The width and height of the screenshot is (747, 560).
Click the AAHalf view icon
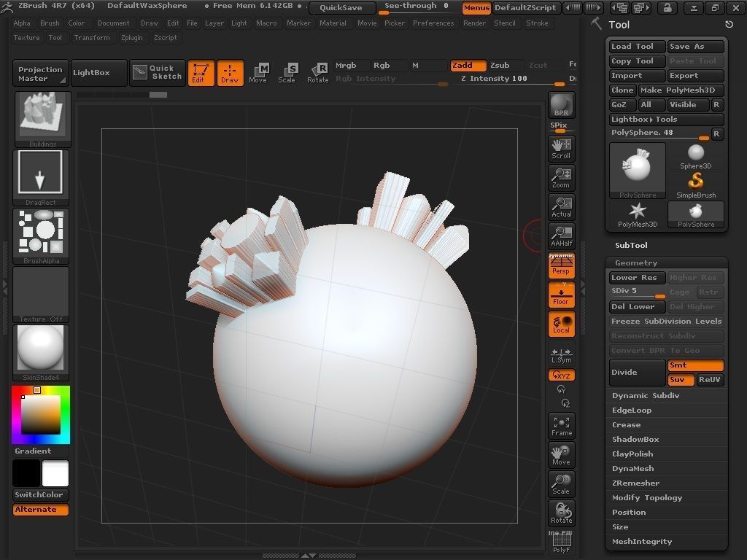(561, 236)
